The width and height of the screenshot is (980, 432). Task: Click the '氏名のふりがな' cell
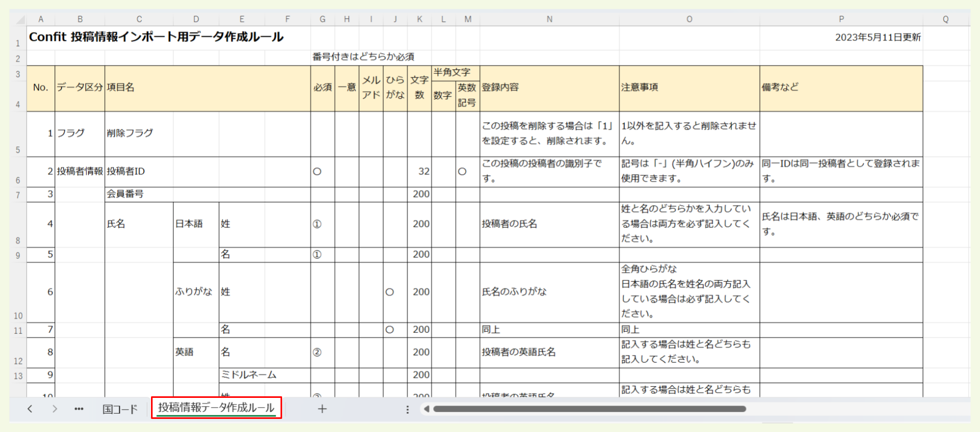(x=550, y=292)
